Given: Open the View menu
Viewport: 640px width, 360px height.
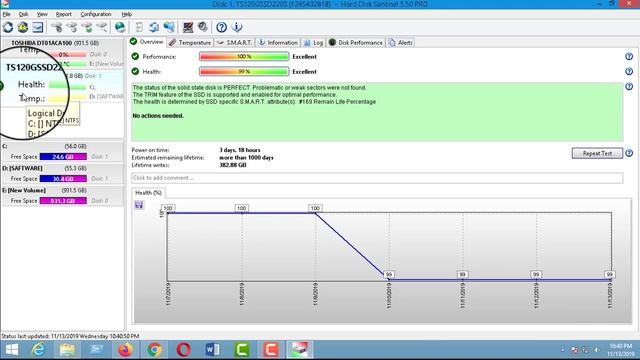Looking at the screenshot, I should coord(42,14).
